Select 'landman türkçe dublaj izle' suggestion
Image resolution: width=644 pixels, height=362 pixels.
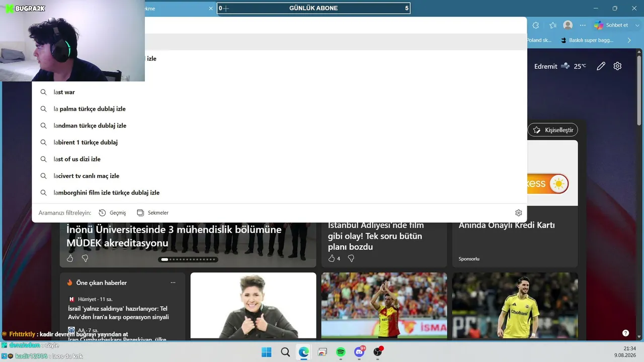point(279,126)
